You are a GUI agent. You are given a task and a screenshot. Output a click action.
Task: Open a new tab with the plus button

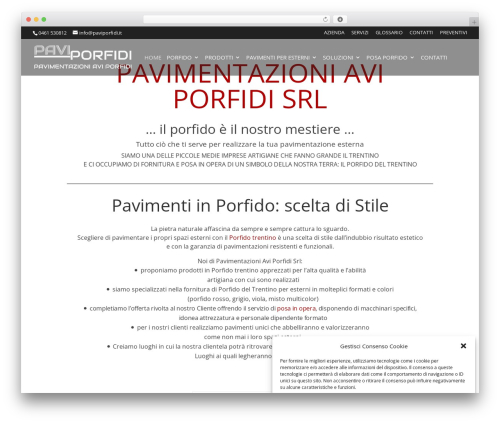(x=474, y=22)
